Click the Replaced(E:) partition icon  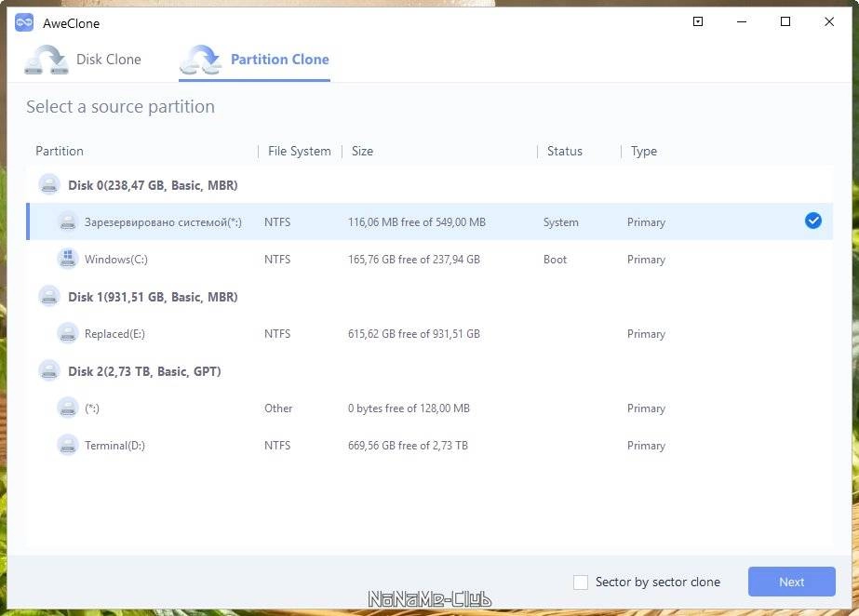click(x=68, y=333)
